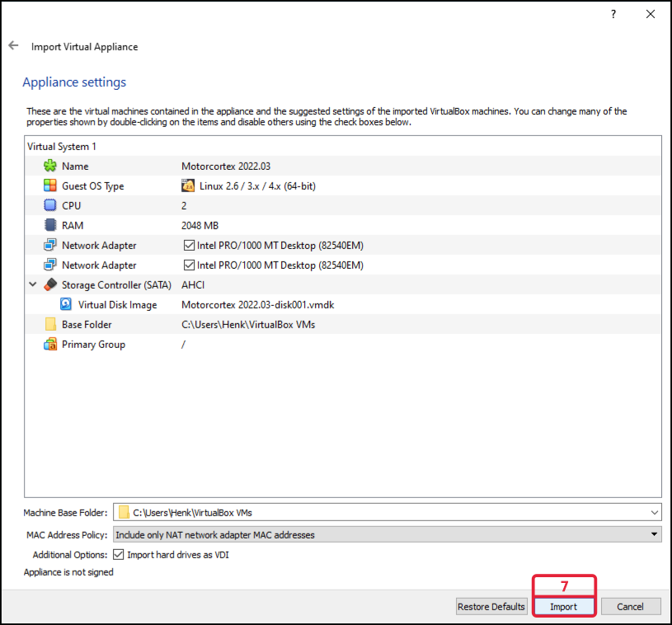Image resolution: width=672 pixels, height=625 pixels.
Task: Click the Primary Group row label
Action: point(93,345)
